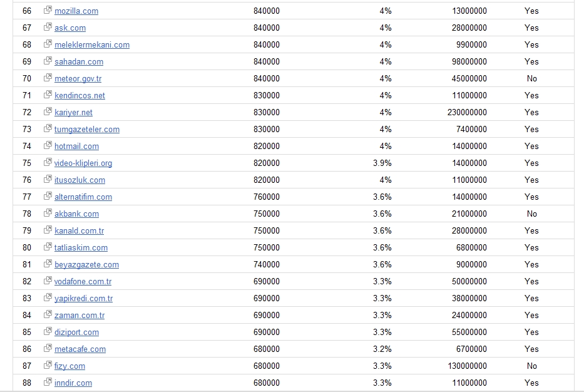Visit the ask.com link
The image size is (584, 392).
pos(70,28)
